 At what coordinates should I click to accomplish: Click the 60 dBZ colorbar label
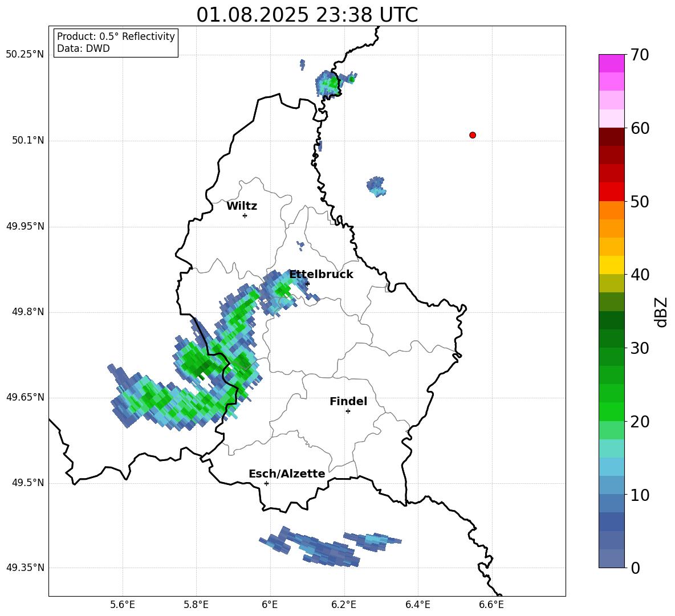640,128
